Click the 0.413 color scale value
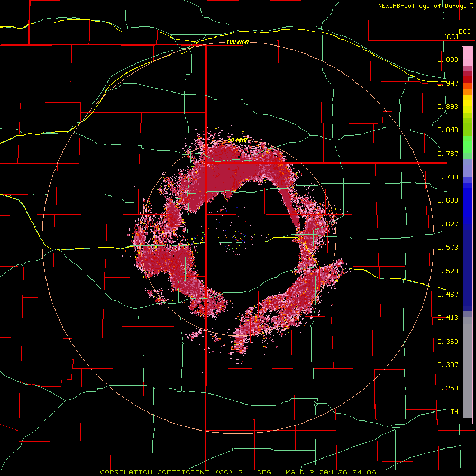 click(448, 318)
